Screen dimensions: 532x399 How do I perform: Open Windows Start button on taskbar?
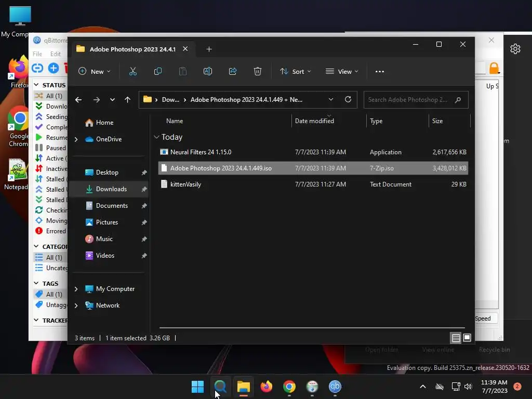pos(197,387)
